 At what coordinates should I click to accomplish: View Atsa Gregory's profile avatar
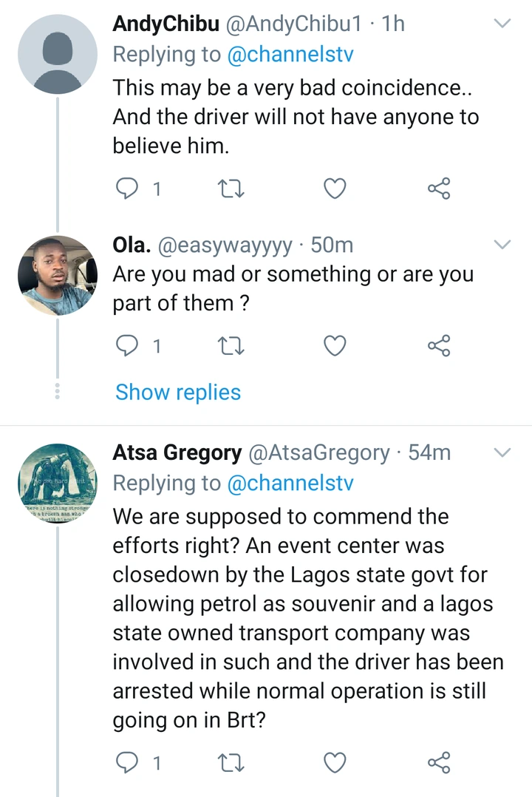(x=58, y=483)
